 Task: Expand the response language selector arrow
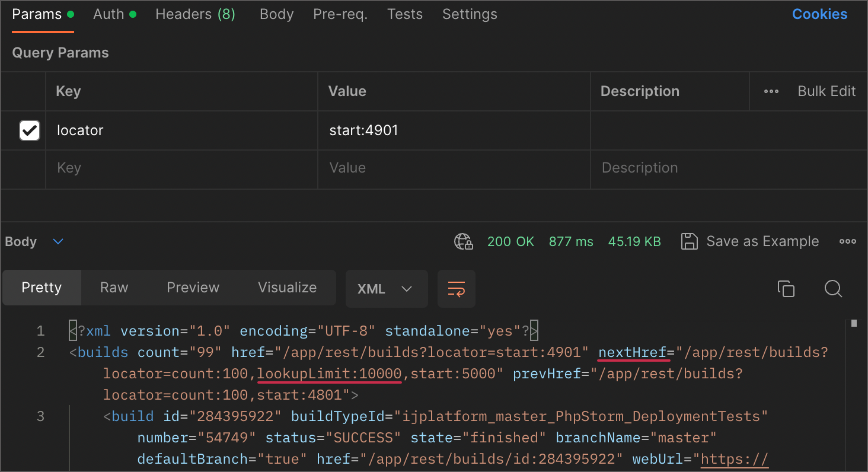click(x=407, y=289)
